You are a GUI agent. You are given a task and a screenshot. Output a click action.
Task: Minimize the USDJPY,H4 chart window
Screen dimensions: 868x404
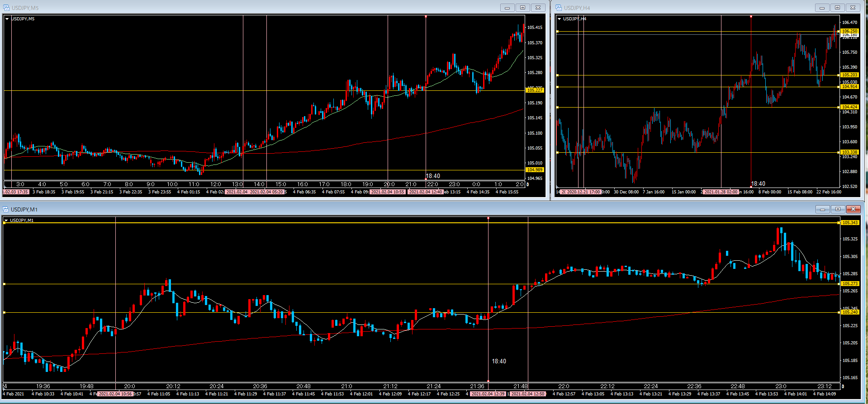click(x=822, y=8)
